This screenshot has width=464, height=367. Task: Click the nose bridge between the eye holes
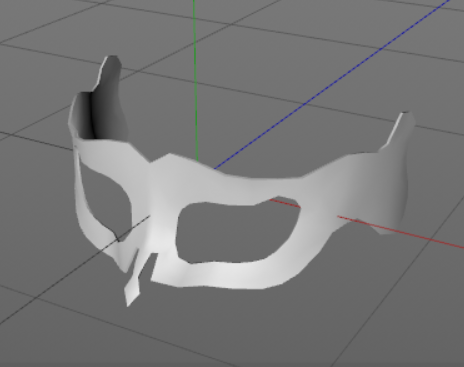point(162,213)
